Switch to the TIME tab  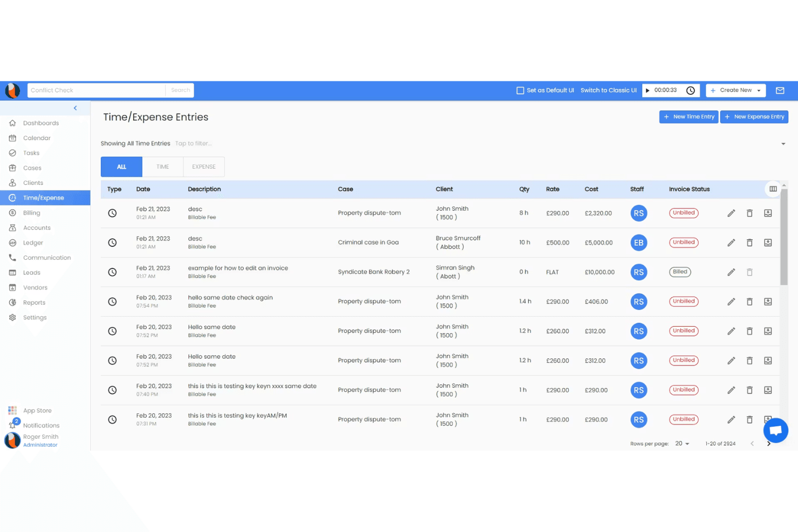tap(163, 167)
